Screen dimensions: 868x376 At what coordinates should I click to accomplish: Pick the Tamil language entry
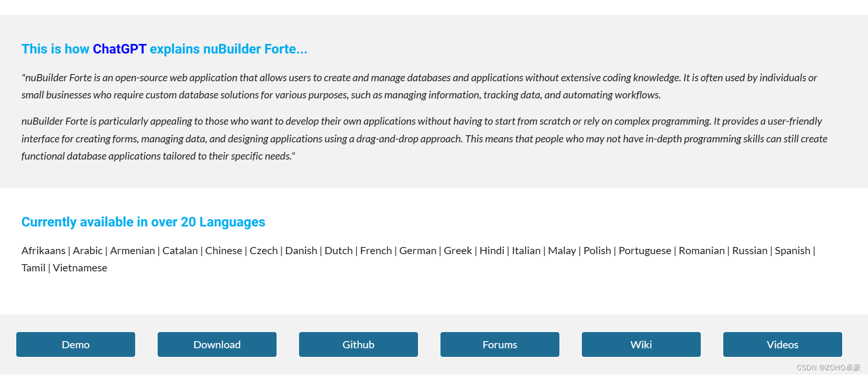[33, 268]
